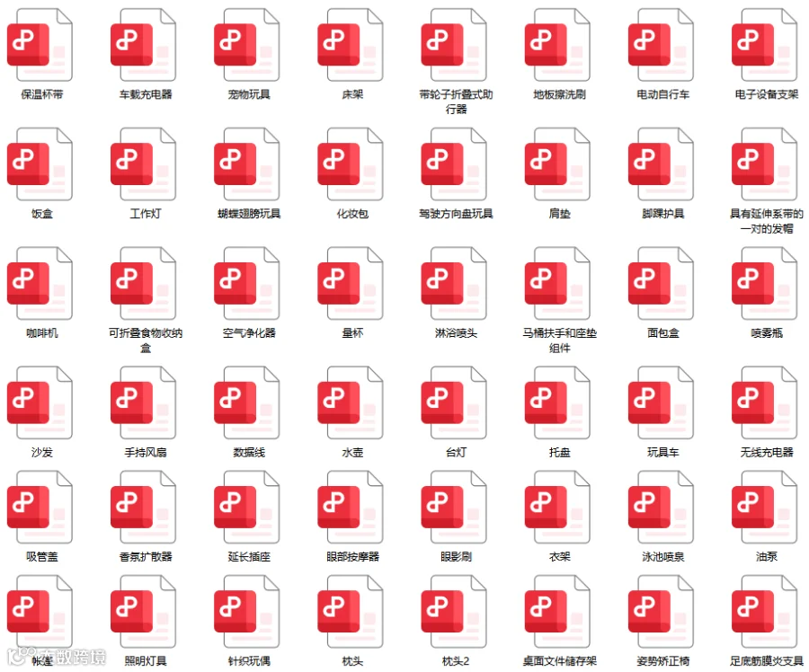Select the 化妆包 file icon

point(351,164)
